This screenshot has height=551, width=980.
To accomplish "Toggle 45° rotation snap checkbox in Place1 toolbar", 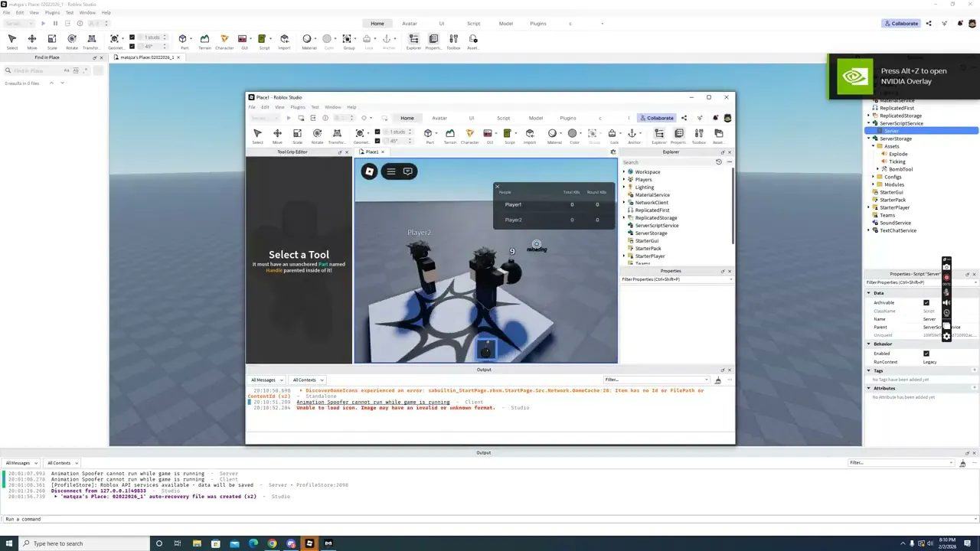I will click(x=377, y=141).
